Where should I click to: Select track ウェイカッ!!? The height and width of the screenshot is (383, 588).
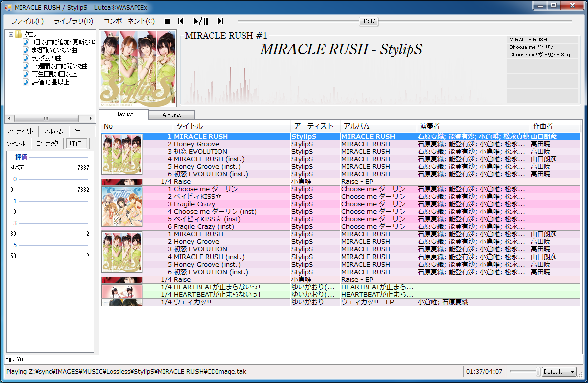(x=361, y=302)
